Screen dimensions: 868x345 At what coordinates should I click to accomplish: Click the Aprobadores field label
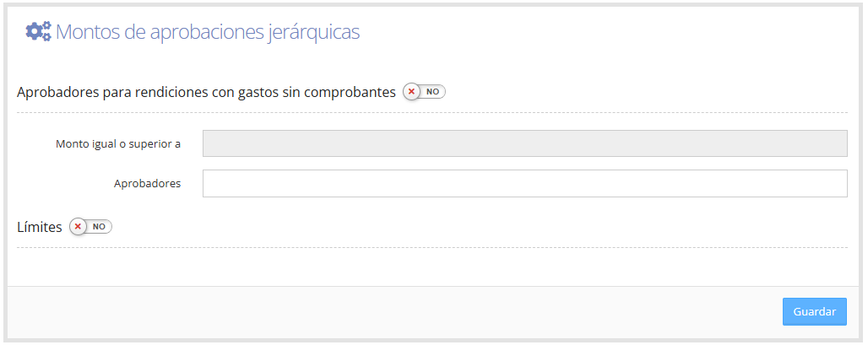pos(147,184)
